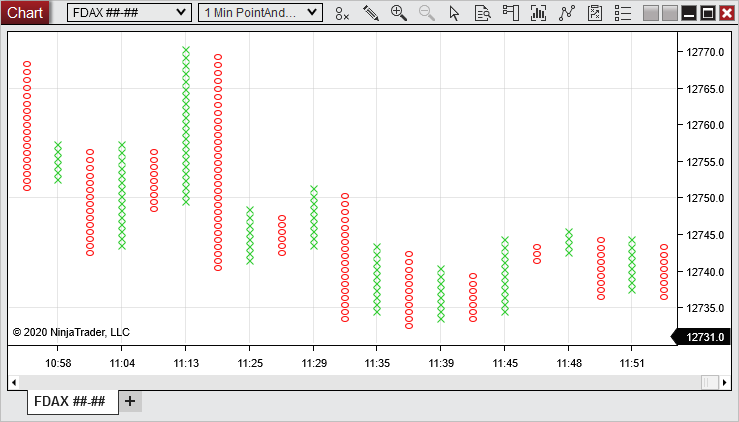Open the Data Series bars icon
739x422 pixels.
pos(539,13)
